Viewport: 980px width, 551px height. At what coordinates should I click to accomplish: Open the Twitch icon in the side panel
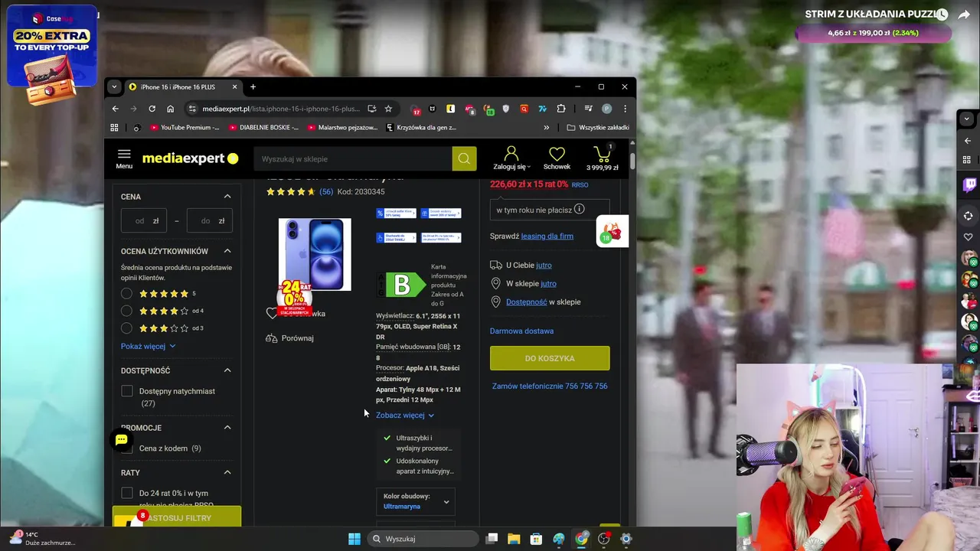point(969,185)
